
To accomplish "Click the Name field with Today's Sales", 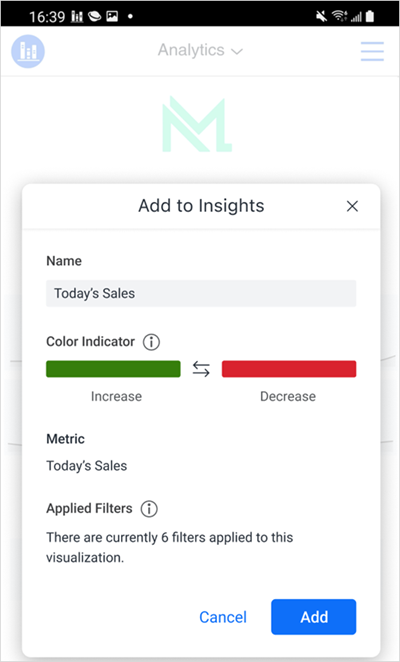I will [x=201, y=293].
